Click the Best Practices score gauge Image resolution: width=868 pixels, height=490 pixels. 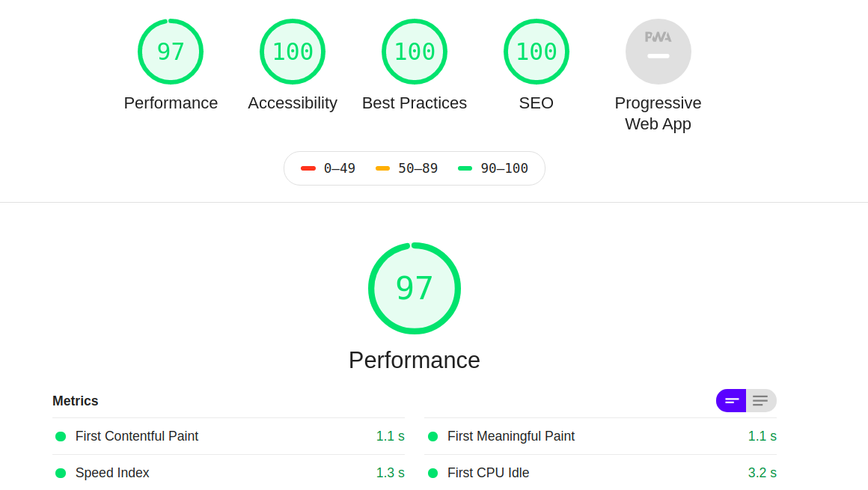click(415, 52)
